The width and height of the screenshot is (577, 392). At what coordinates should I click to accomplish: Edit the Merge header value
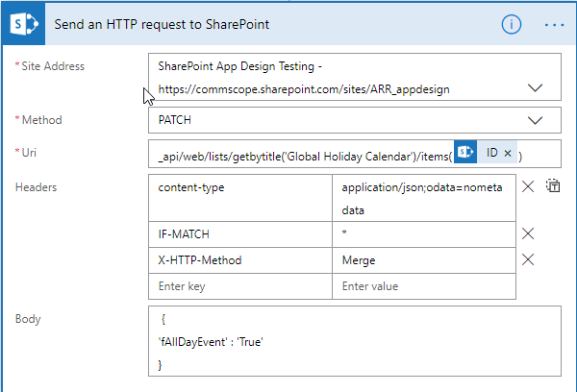(423, 259)
